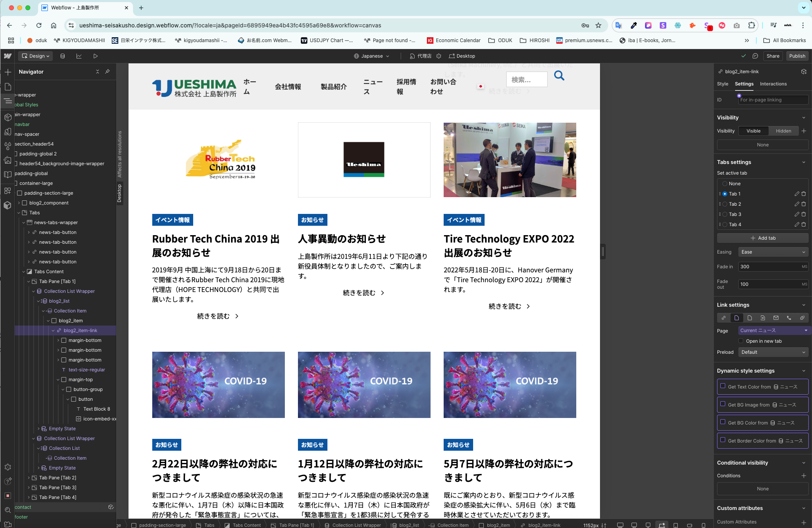The image size is (812, 528).
Task: Click 製品紹介 in the site navbar
Action: click(334, 87)
